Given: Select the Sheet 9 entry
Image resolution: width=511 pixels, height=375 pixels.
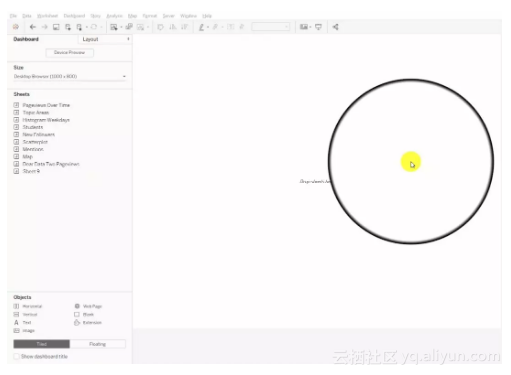Looking at the screenshot, I should coord(27,171).
